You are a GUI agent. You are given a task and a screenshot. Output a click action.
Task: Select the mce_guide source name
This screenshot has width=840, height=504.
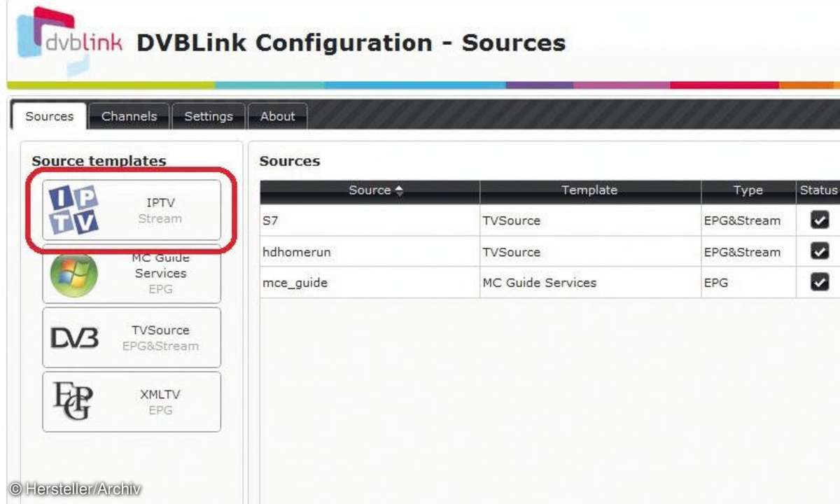click(295, 283)
